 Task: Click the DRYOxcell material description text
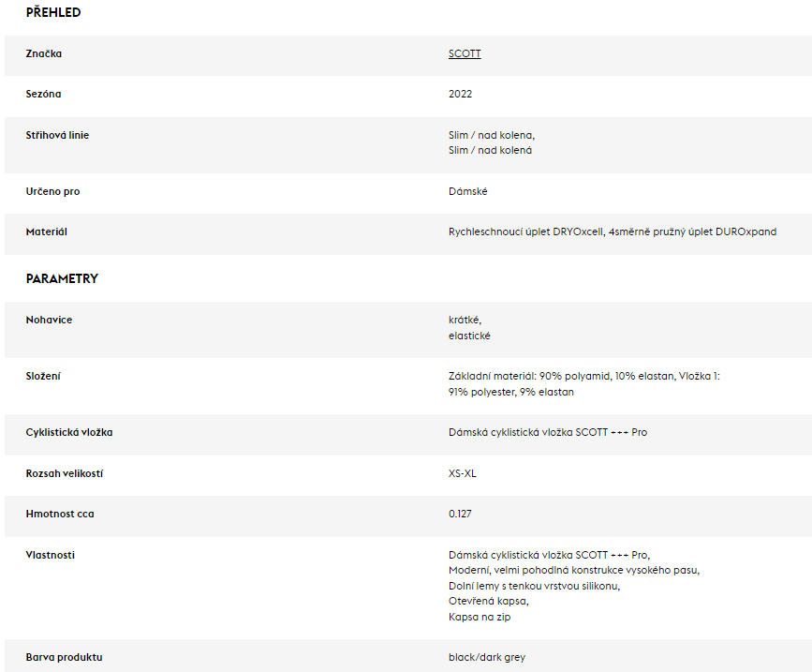click(x=613, y=232)
